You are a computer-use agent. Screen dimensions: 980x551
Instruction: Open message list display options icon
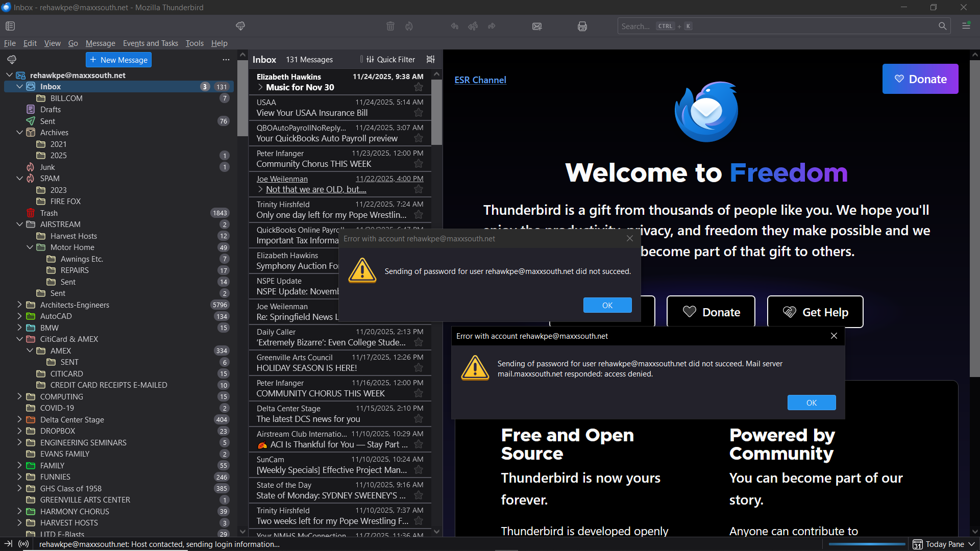[x=431, y=60]
